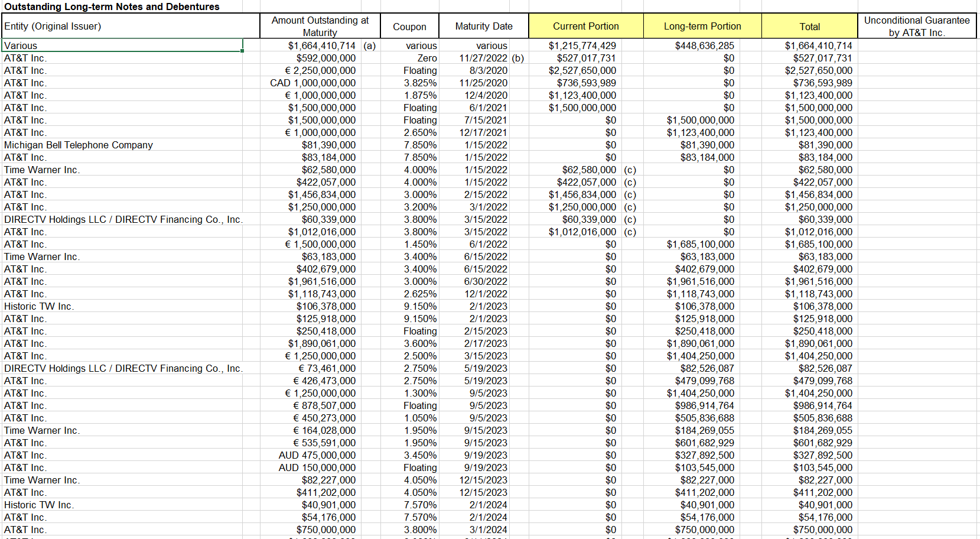
Task: Select the '€ 73,461,000' amount cell
Action: coord(310,368)
